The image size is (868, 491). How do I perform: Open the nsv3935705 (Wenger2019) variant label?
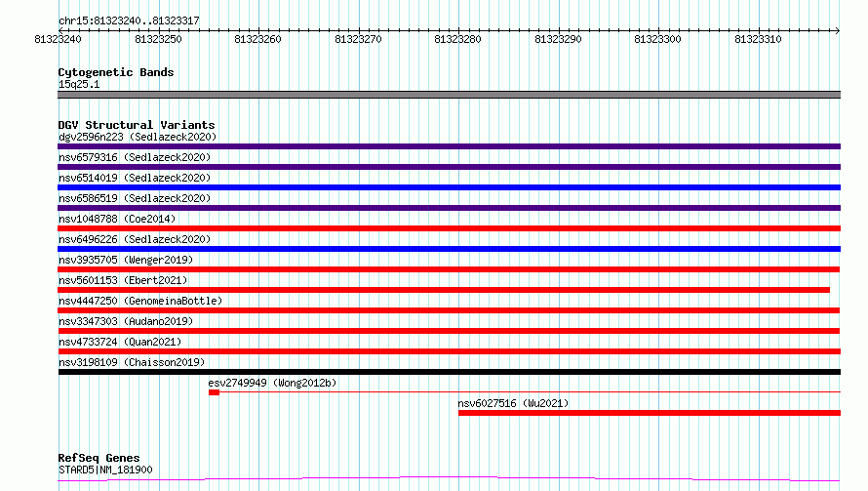(125, 260)
